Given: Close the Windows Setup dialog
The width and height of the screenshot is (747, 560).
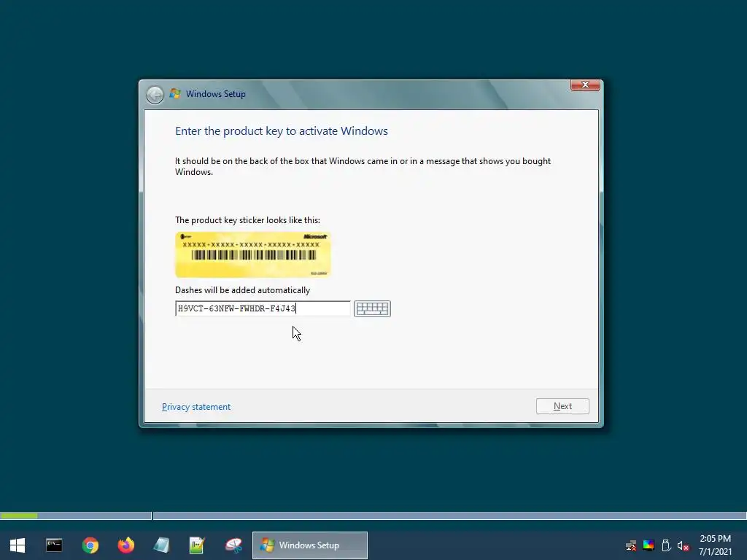Looking at the screenshot, I should point(585,85).
